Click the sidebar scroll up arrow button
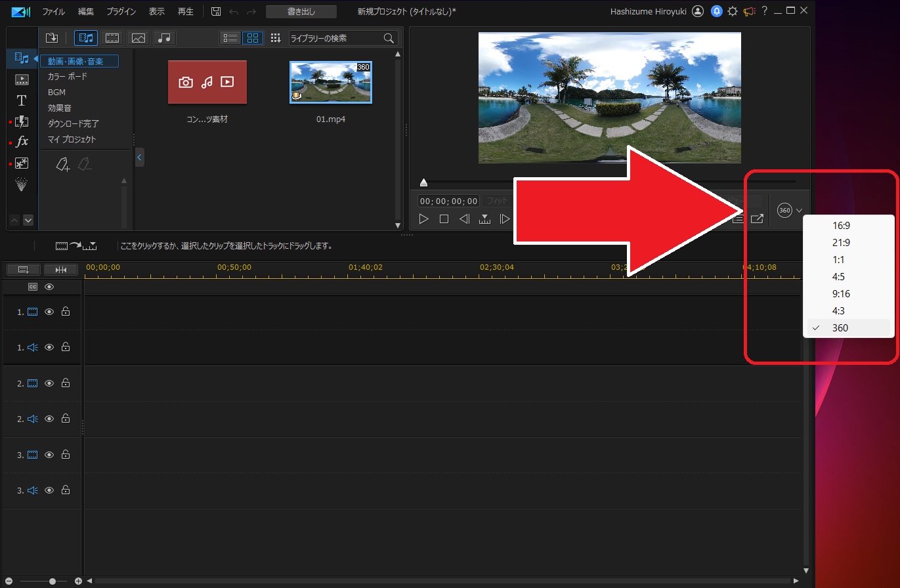The image size is (900, 588). pyautogui.click(x=15, y=220)
